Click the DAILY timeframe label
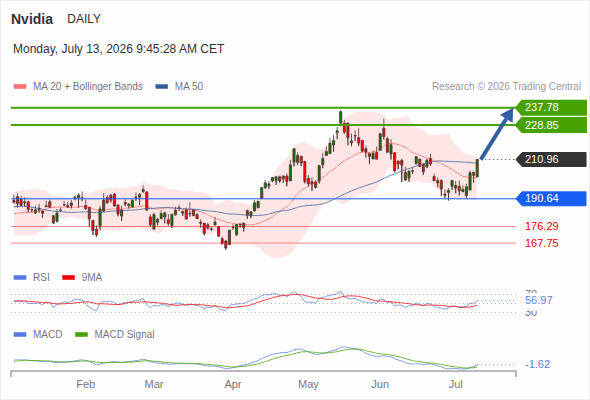Viewport: 590px width, 400px height. (x=84, y=19)
